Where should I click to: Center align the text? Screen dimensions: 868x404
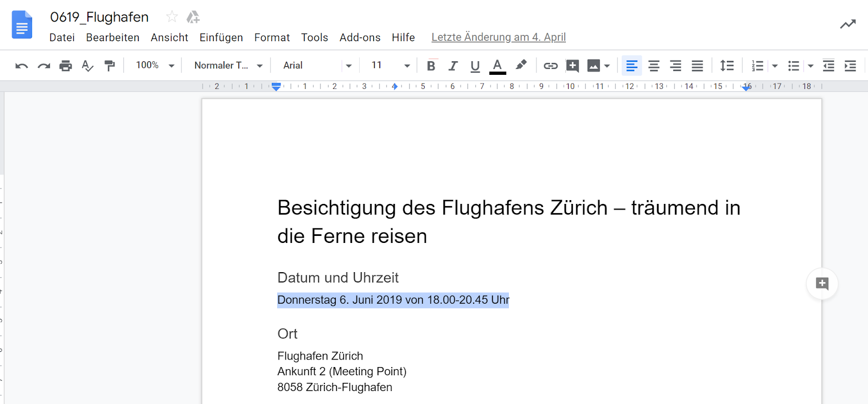pos(654,66)
